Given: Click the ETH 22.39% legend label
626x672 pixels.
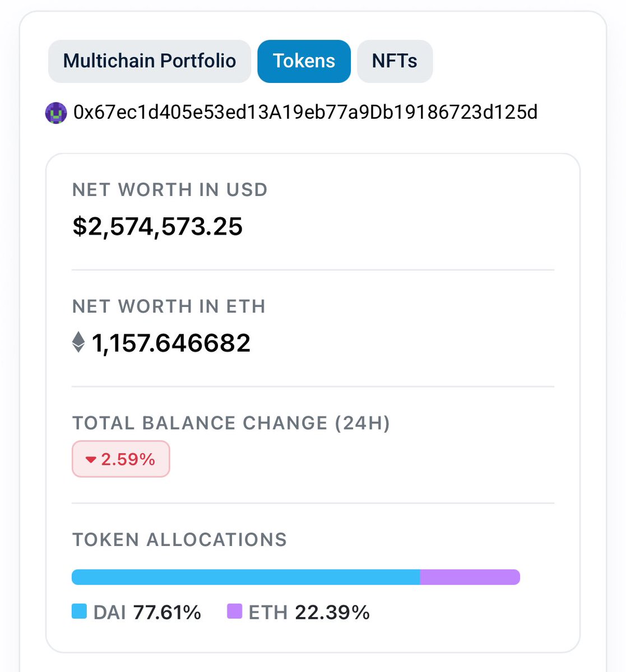Looking at the screenshot, I should click(x=309, y=612).
